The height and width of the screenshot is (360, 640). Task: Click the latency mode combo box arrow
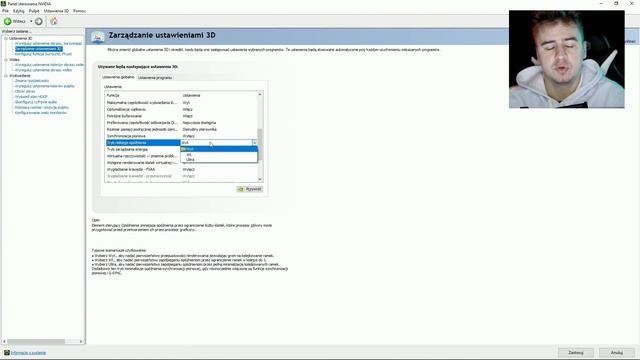pyautogui.click(x=254, y=142)
